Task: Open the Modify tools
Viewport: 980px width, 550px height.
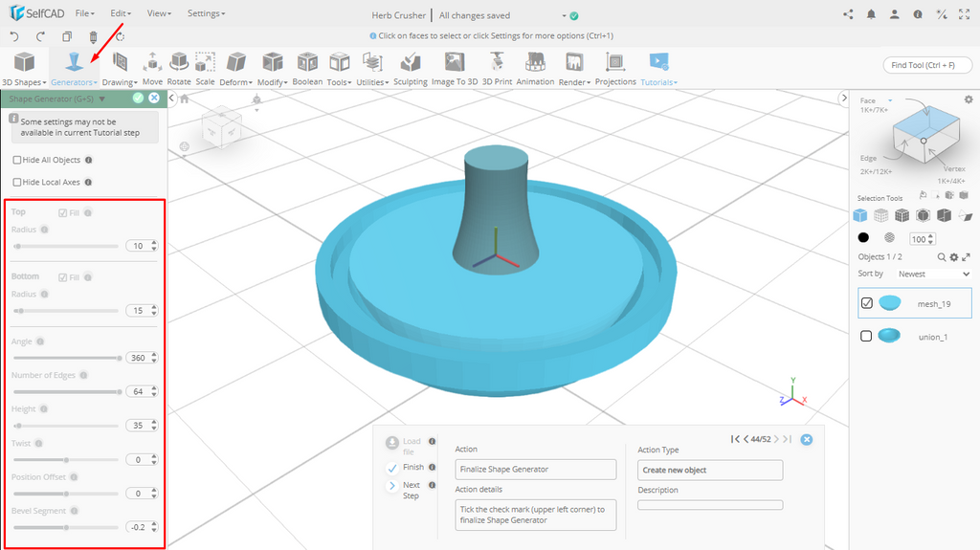Action: pos(272,69)
